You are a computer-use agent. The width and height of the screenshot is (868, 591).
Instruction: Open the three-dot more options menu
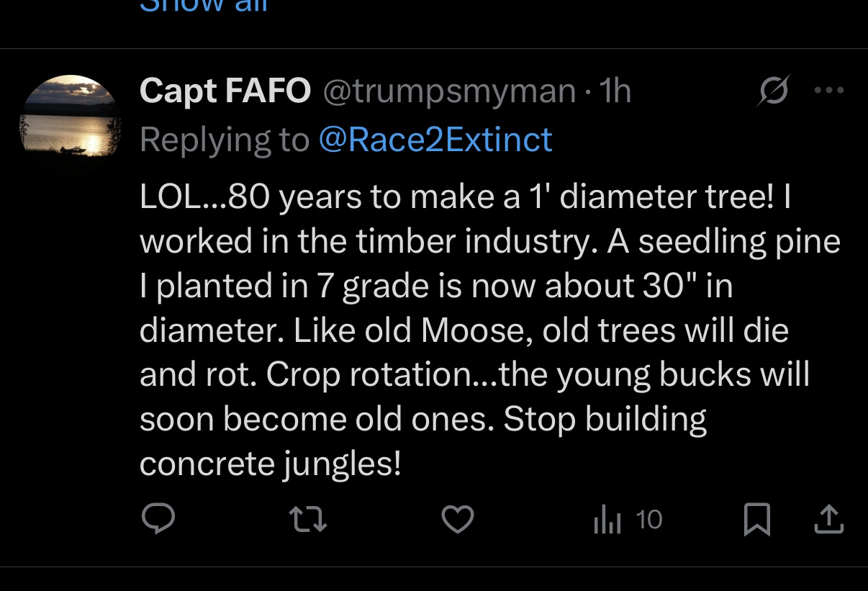[828, 91]
